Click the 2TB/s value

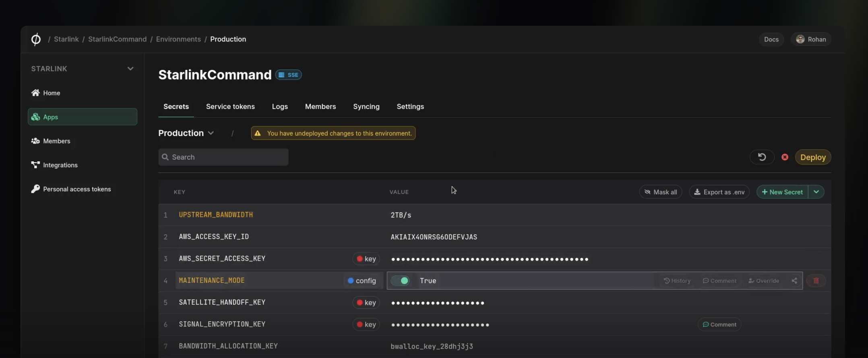[401, 215]
